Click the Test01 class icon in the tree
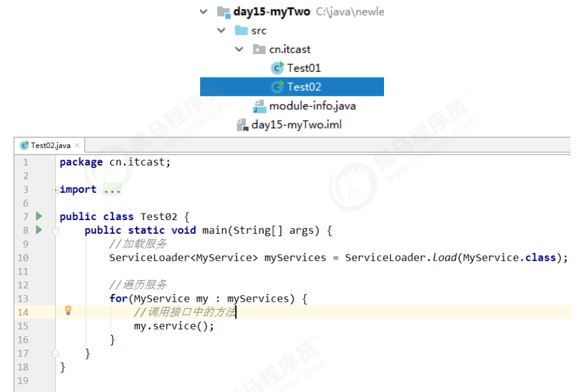577x392 pixels. [x=277, y=68]
